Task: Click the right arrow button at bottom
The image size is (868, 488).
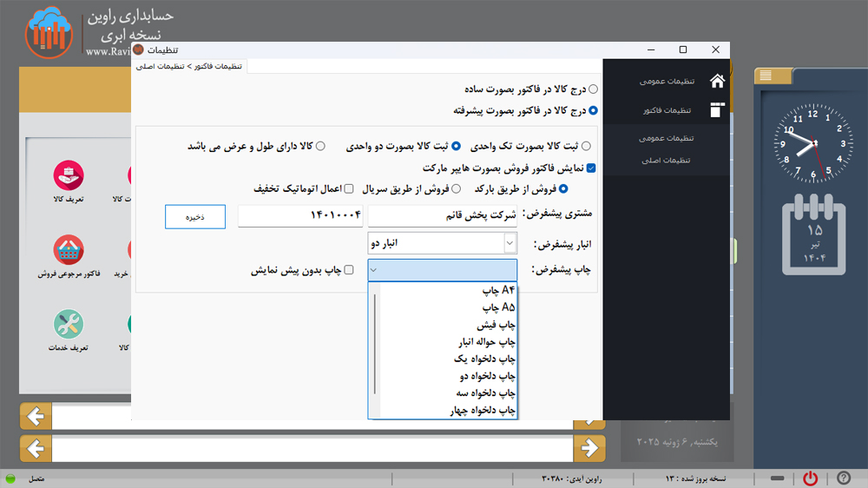Action: tap(590, 448)
